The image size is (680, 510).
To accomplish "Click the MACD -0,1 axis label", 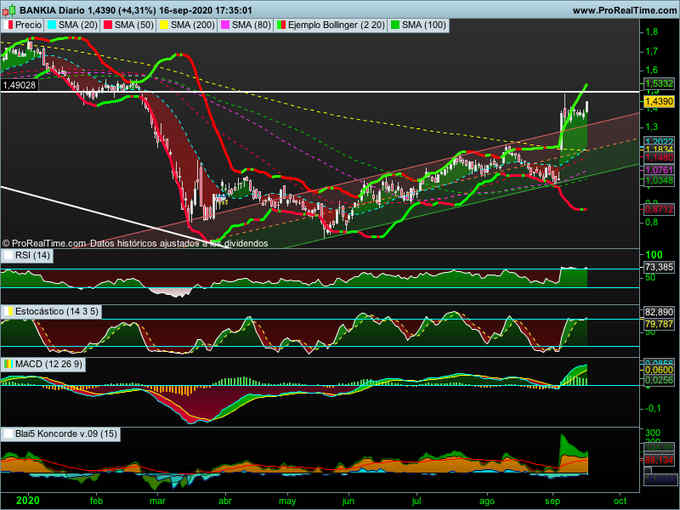I will 651,409.
